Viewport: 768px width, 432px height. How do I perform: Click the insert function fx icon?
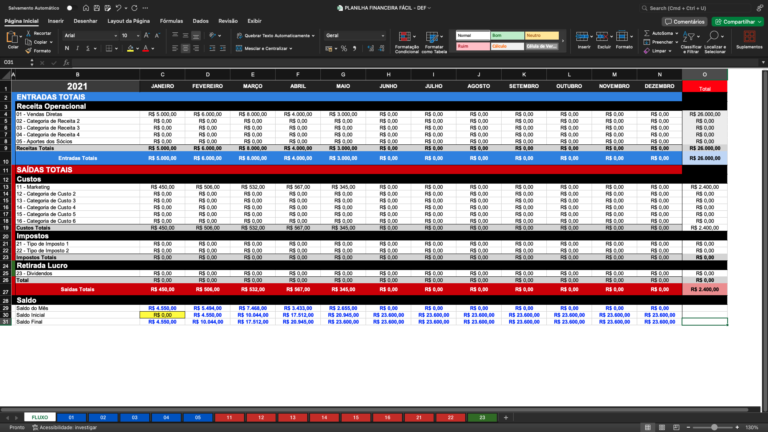(x=66, y=63)
